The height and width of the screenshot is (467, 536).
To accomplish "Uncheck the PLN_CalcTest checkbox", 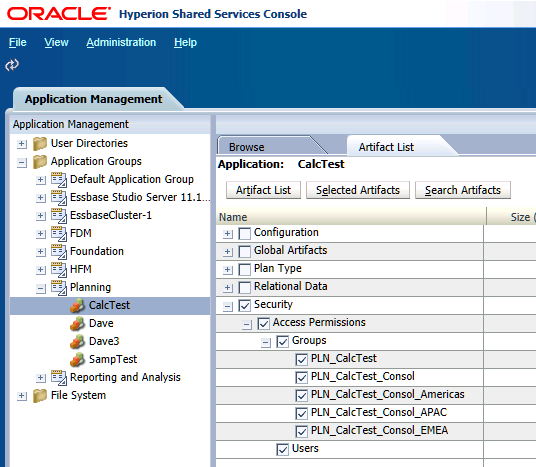I will click(302, 359).
